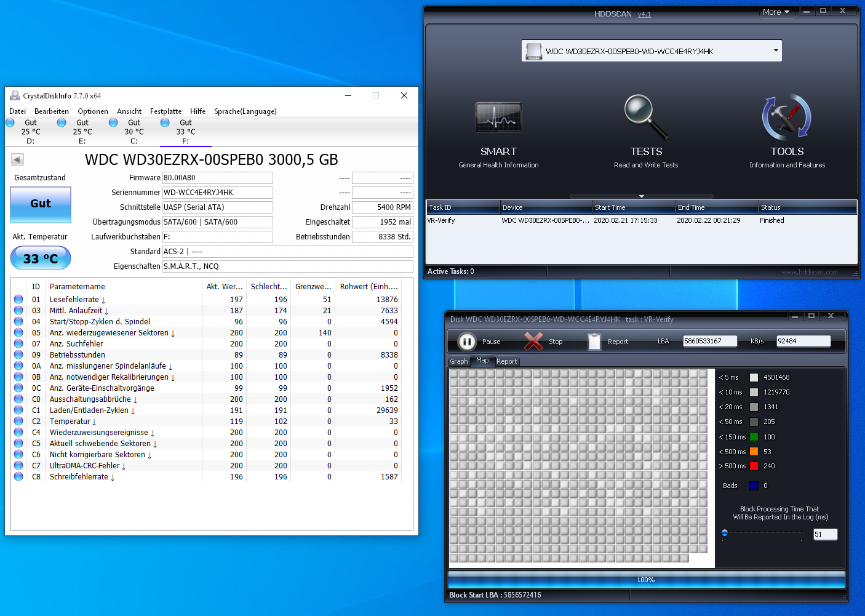Click the Status column header in HDDScan
Viewport: 865px width, 616px height.
click(807, 207)
